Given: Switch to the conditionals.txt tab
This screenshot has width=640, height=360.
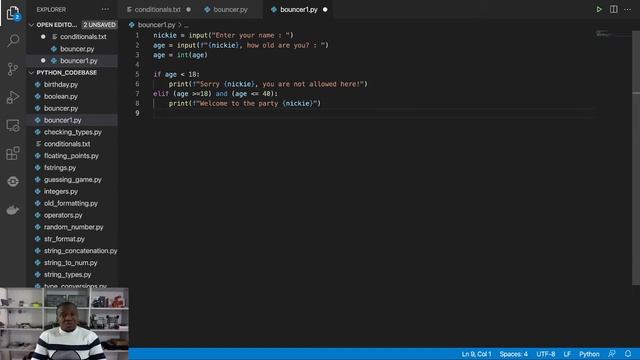Looking at the screenshot, I should 158,9.
